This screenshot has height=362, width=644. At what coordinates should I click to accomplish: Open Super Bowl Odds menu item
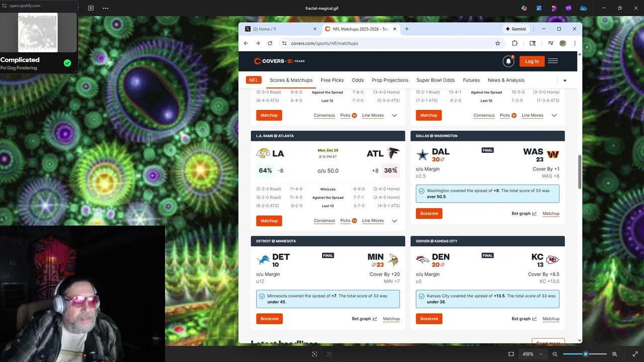pos(436,80)
